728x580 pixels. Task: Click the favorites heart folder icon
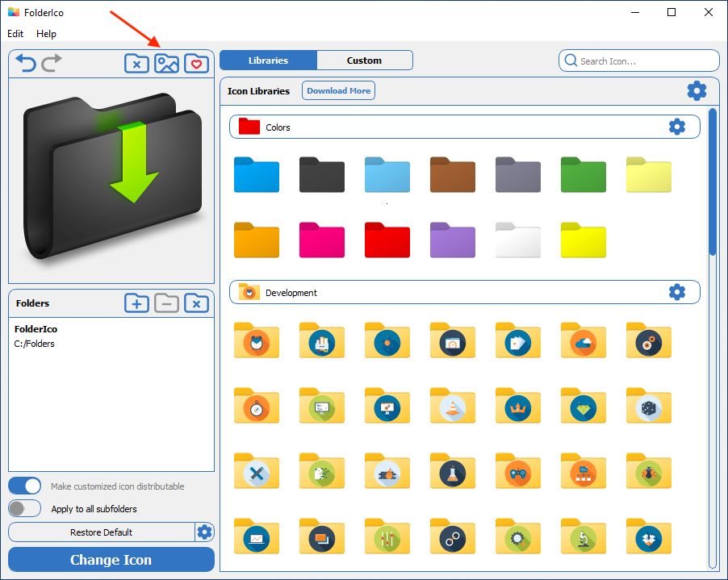(x=196, y=63)
